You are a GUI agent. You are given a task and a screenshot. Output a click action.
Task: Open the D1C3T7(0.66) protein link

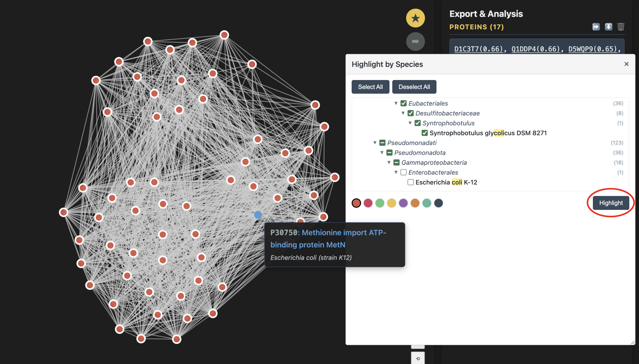pyautogui.click(x=478, y=49)
